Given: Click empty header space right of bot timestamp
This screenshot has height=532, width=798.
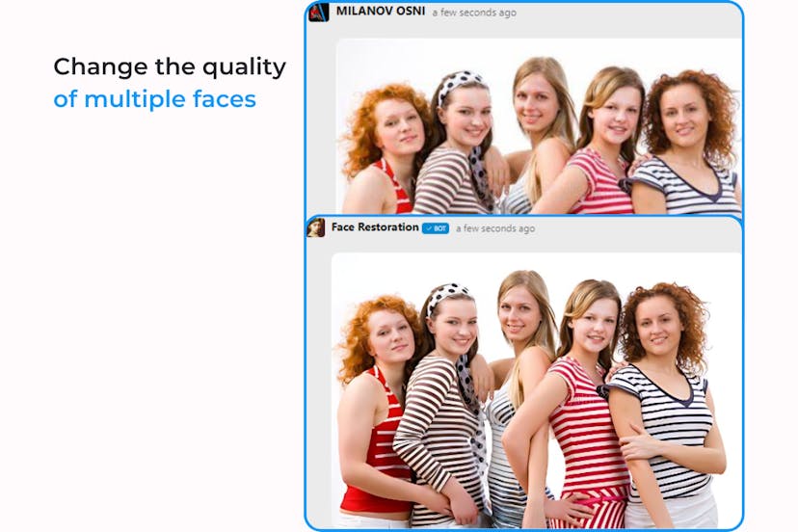Looking at the screenshot, I should [x=636, y=228].
